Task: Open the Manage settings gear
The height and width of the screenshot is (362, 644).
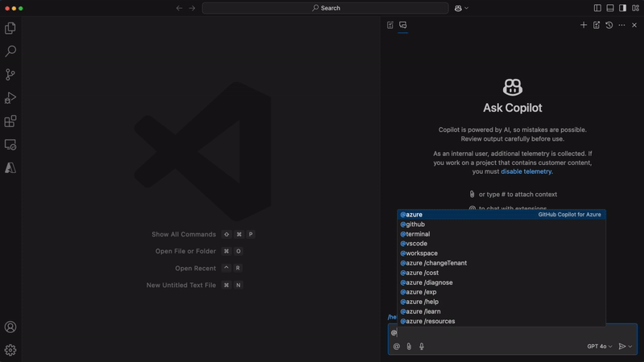Action: coord(10,350)
